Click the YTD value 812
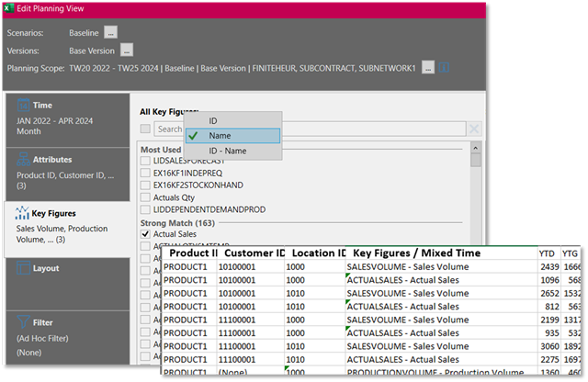 [549, 307]
